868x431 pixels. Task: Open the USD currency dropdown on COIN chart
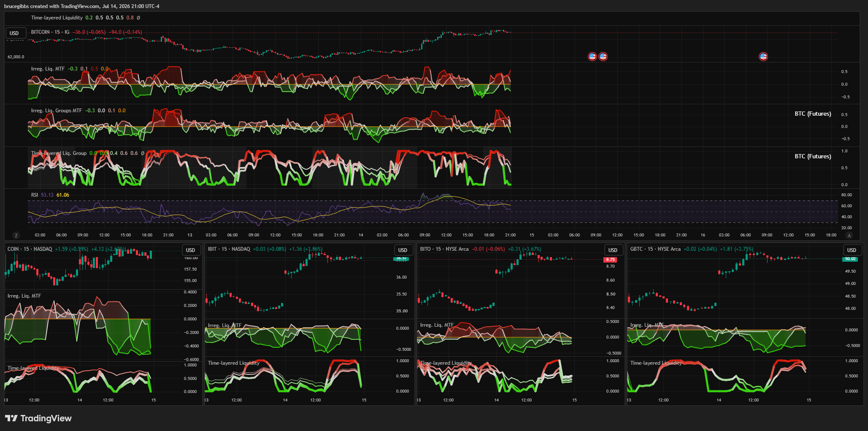coord(191,250)
